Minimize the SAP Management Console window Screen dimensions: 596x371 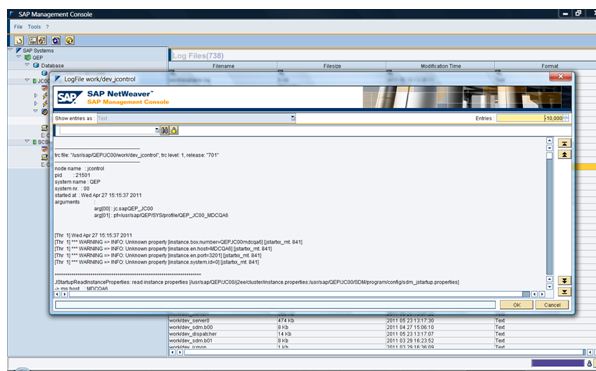click(x=565, y=14)
